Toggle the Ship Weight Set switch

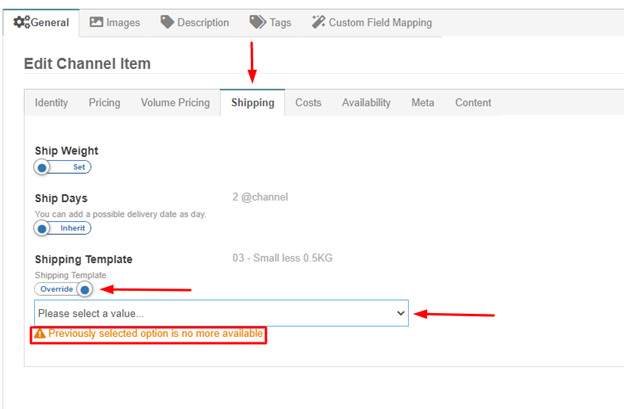click(x=63, y=167)
